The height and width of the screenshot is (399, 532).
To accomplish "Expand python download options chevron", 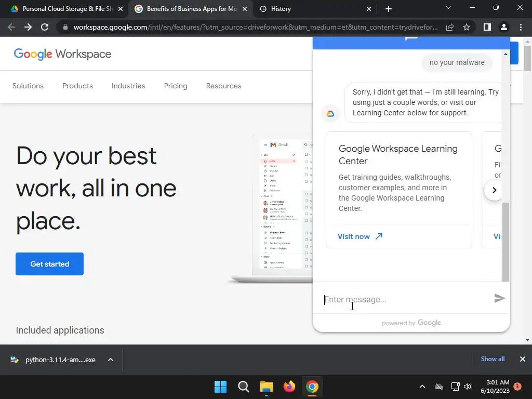I will [111, 360].
